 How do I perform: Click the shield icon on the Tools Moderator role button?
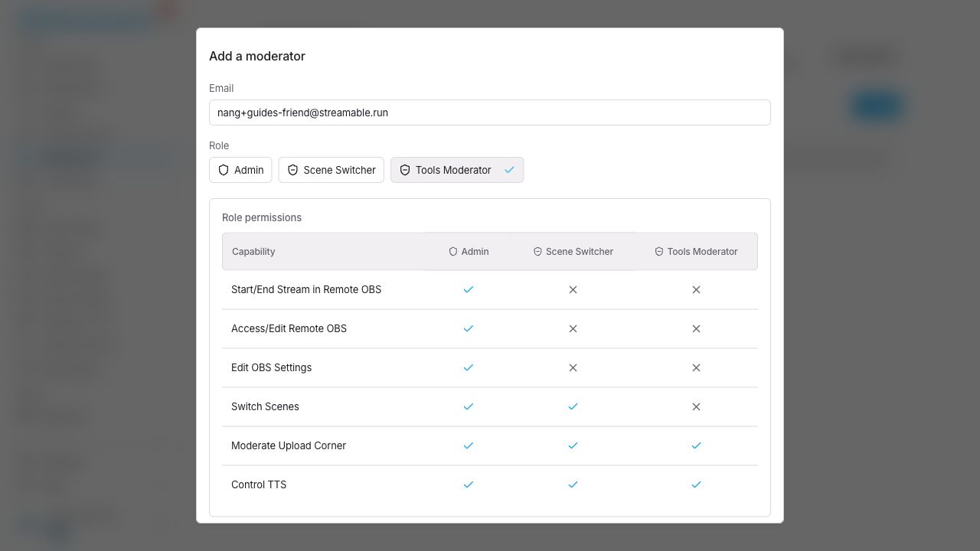point(405,170)
